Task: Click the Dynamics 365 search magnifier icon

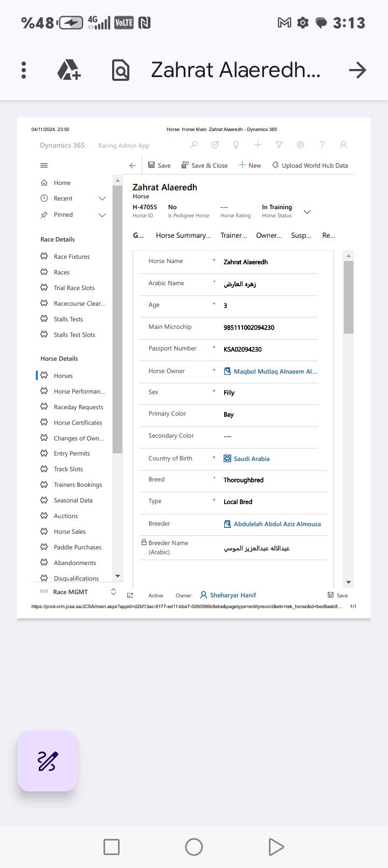Action: pyautogui.click(x=193, y=145)
